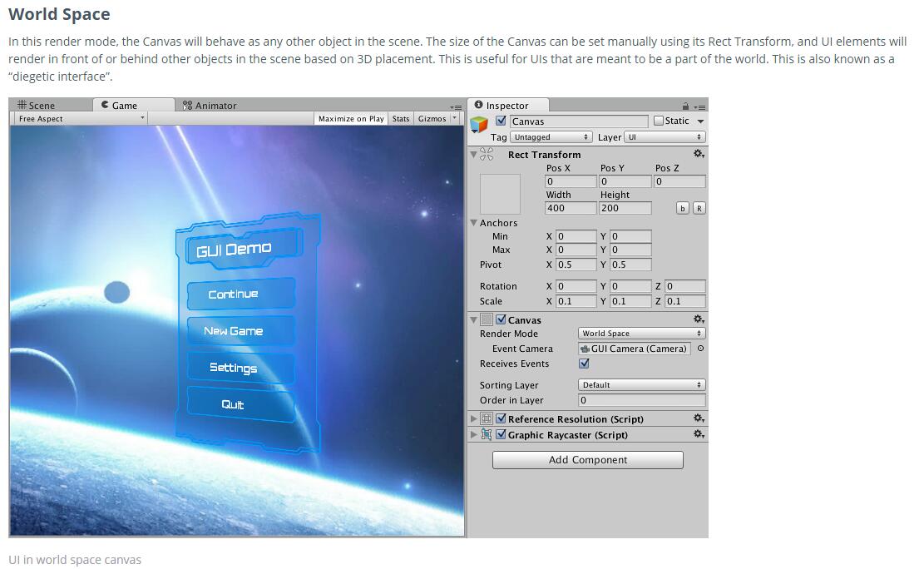Click the Anchors Max Y field

[630, 250]
